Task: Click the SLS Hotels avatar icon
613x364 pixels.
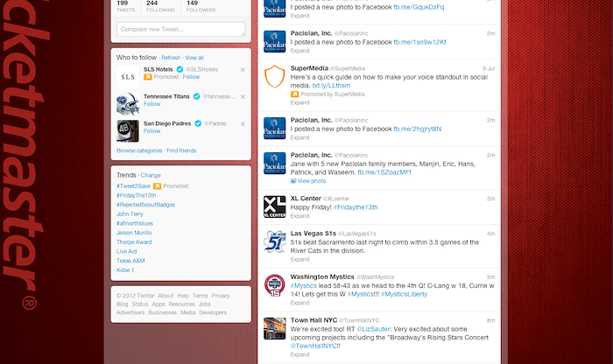Action: (x=128, y=76)
